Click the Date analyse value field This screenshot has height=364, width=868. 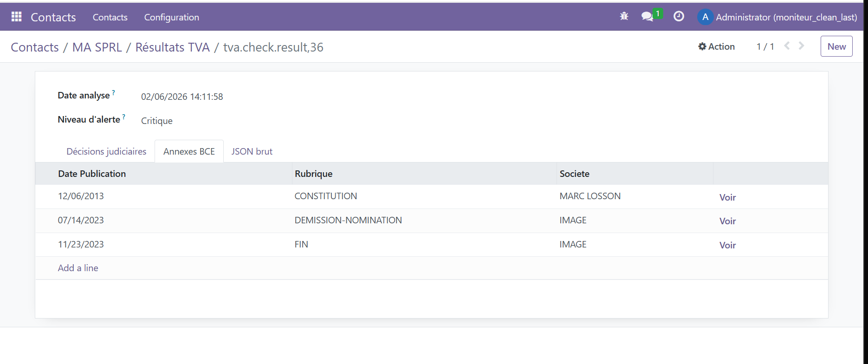182,97
